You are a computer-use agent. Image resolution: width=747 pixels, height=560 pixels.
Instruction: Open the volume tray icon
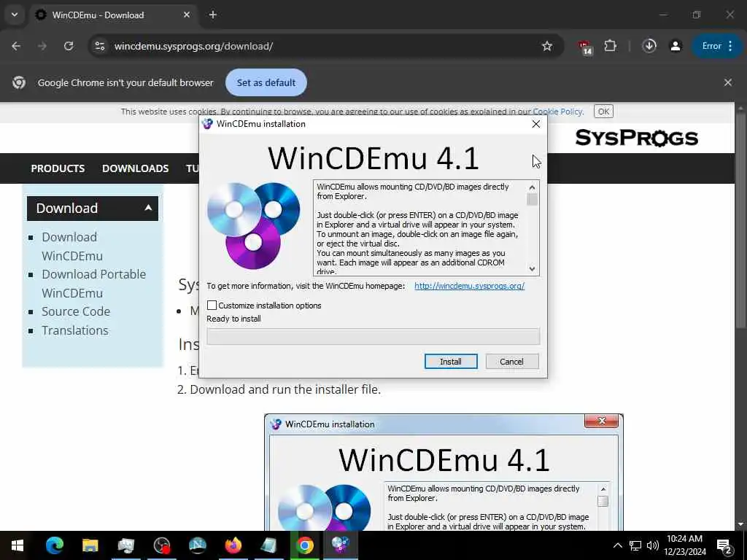653,545
